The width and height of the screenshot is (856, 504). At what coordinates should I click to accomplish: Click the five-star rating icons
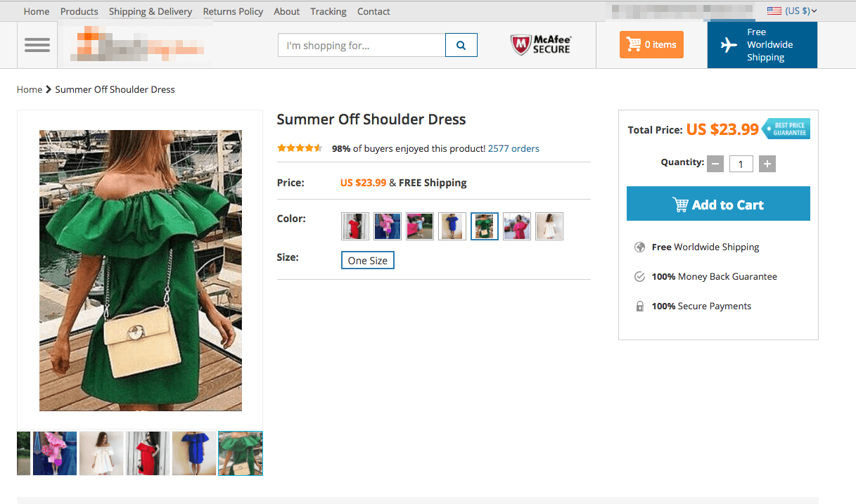point(300,148)
